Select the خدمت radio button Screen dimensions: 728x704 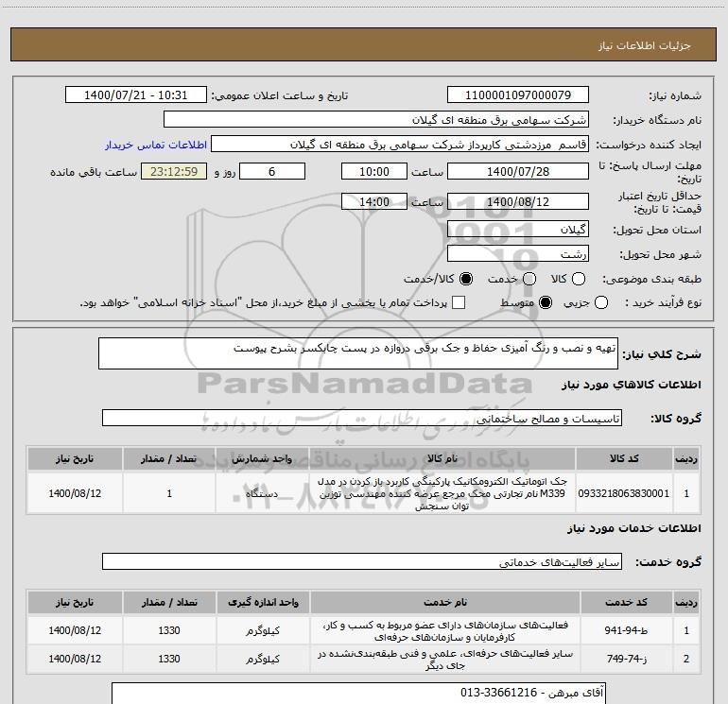tap(529, 279)
